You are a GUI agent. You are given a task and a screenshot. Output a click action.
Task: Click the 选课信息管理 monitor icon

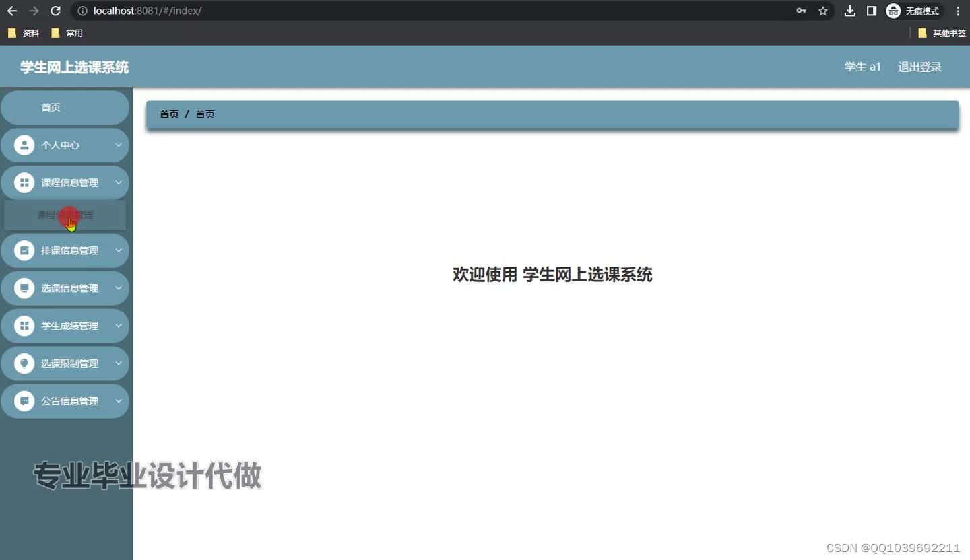pyautogui.click(x=24, y=288)
